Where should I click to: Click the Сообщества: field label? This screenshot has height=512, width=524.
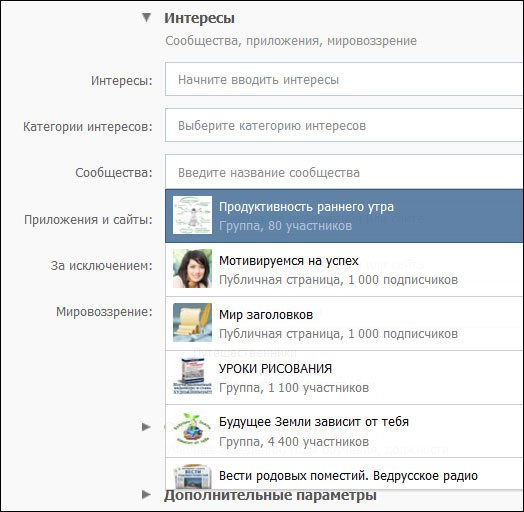pos(114,173)
